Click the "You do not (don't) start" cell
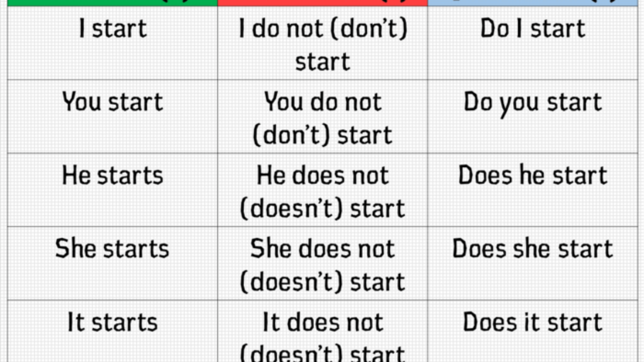The image size is (644, 362). (x=323, y=118)
